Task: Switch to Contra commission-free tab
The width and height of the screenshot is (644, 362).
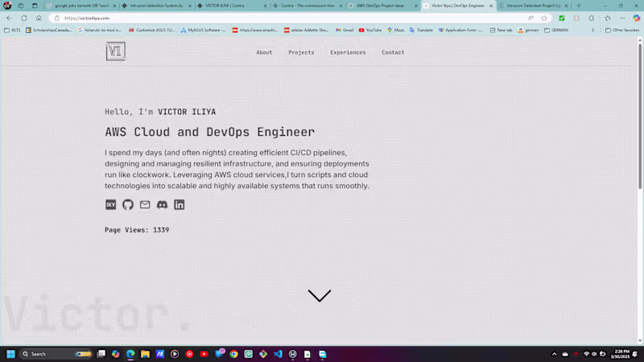Action: point(307,6)
